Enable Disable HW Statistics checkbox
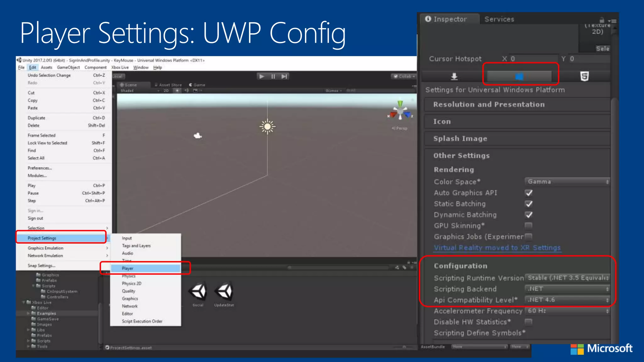The image size is (644, 362). (x=529, y=322)
